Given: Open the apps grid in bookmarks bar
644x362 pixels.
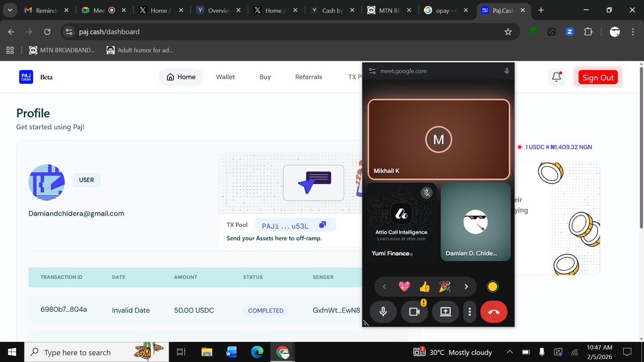Looking at the screenshot, I should tap(10, 50).
